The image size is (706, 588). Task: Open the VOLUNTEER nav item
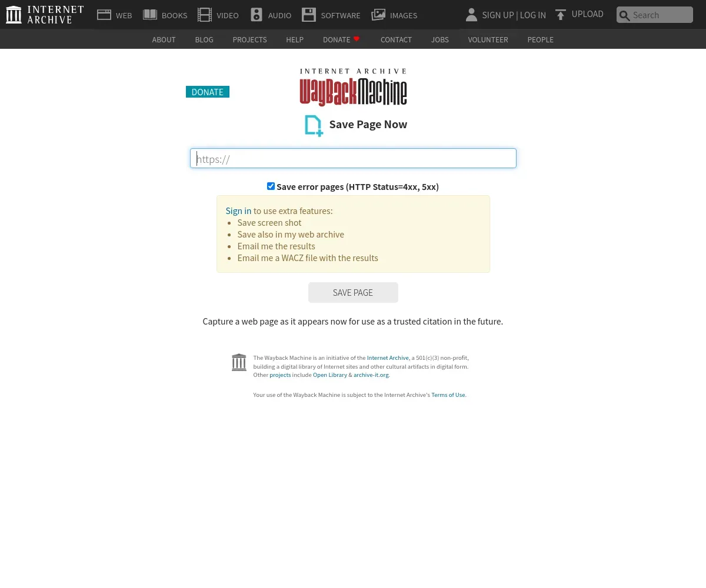[x=488, y=39]
